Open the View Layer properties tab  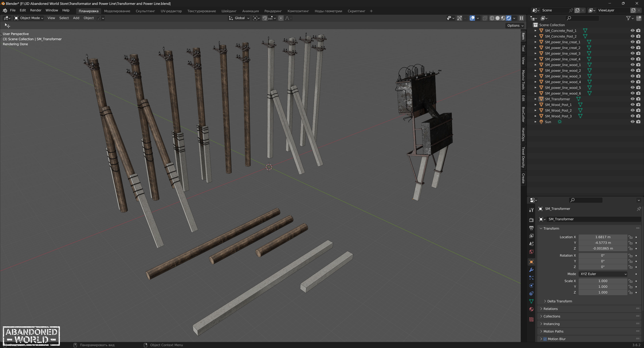coord(531,236)
